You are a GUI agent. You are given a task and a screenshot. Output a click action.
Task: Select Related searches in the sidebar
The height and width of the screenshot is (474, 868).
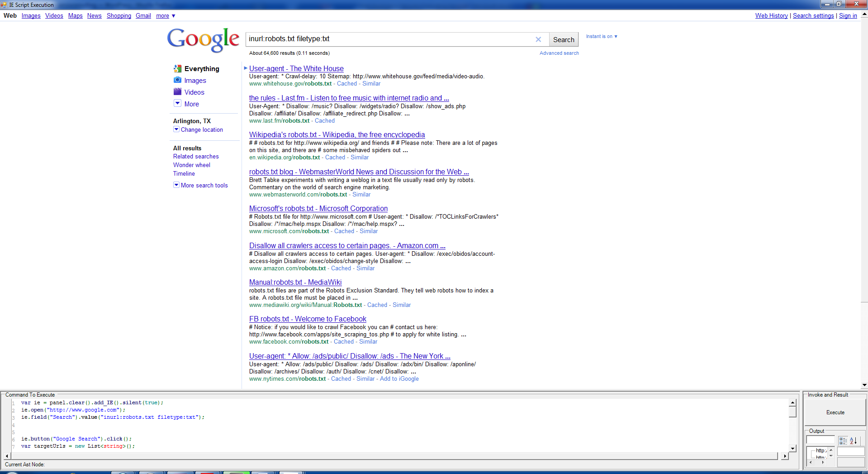point(196,157)
